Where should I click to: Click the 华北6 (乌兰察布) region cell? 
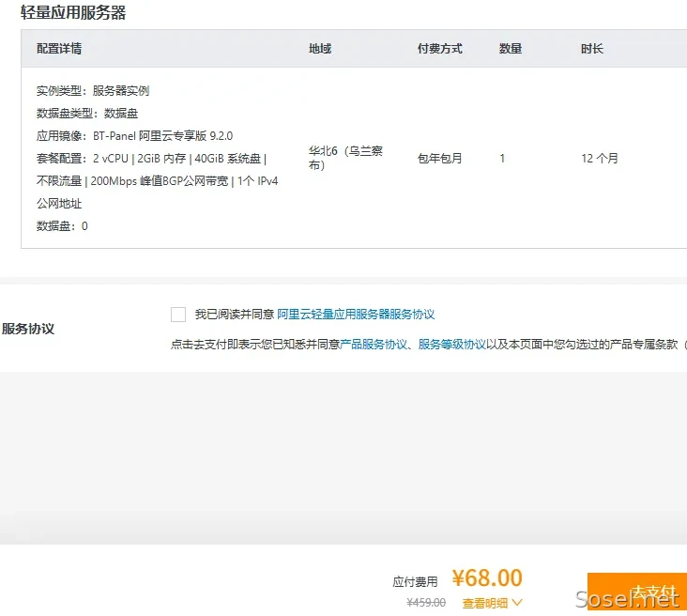click(345, 158)
